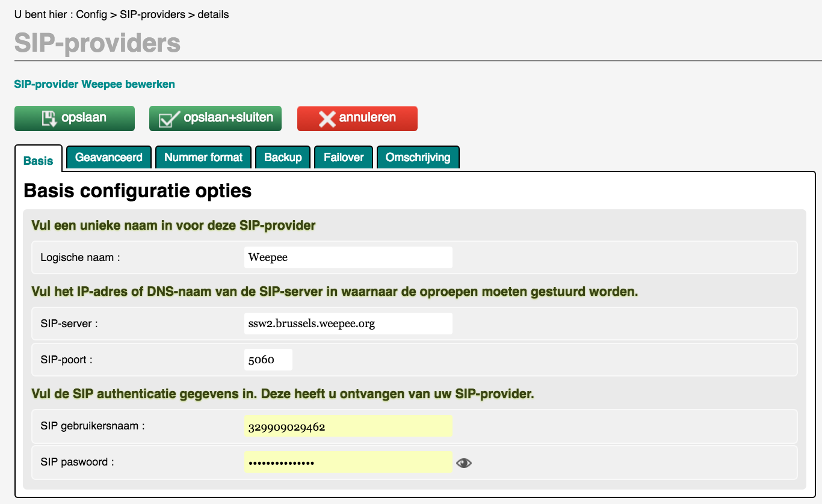Viewport: 822px width, 504px height.
Task: Focus the SIP-server address field
Action: click(348, 324)
